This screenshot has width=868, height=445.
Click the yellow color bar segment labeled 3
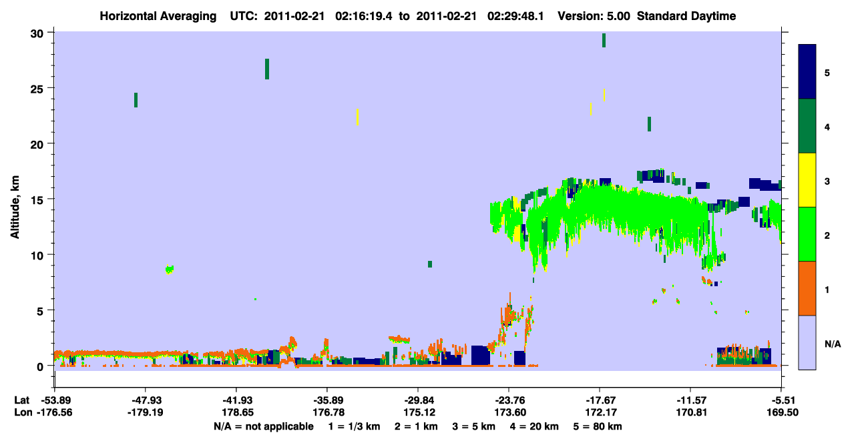[x=807, y=180]
